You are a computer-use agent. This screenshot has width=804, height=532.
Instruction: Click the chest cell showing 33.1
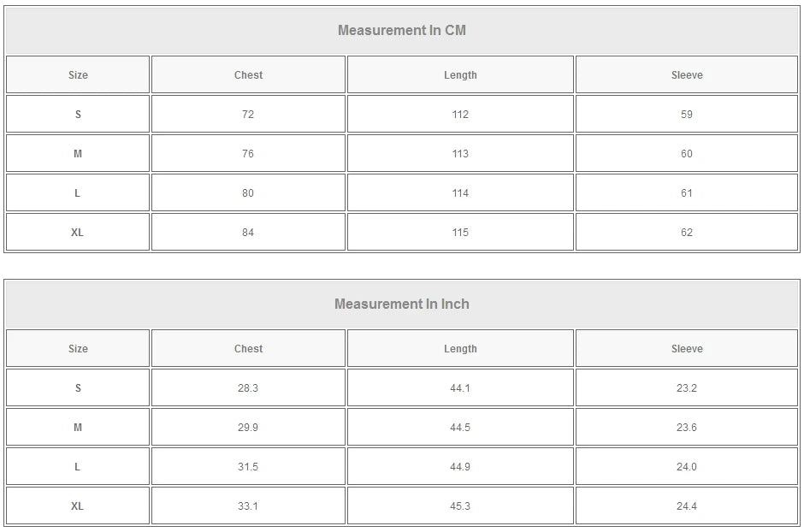pos(248,506)
